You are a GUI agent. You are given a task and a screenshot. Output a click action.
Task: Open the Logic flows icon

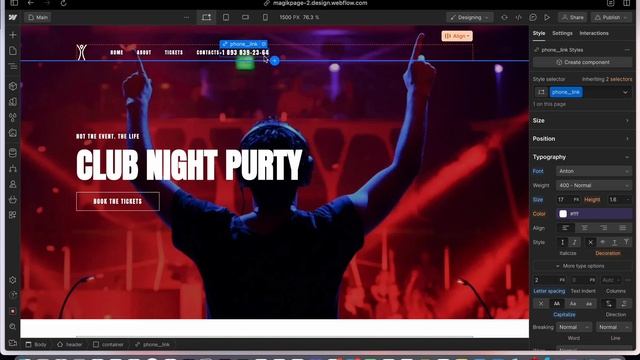13,168
